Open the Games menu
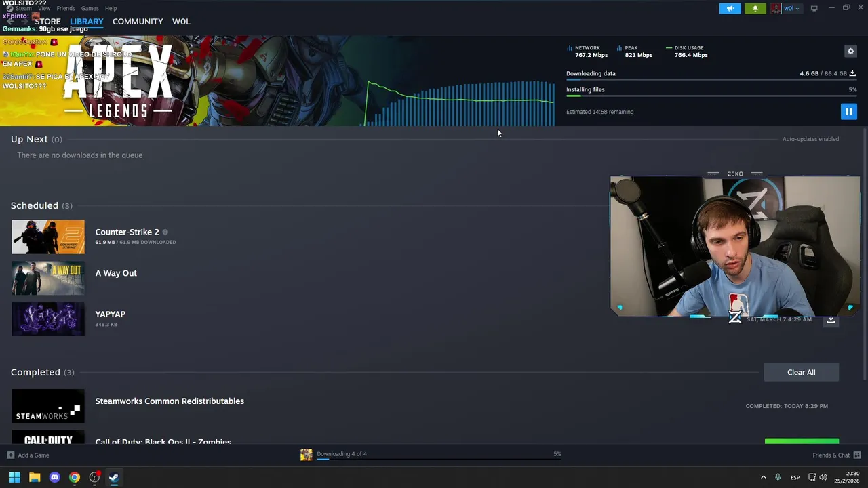Screen dimensions: 868x488 click(90, 8)
